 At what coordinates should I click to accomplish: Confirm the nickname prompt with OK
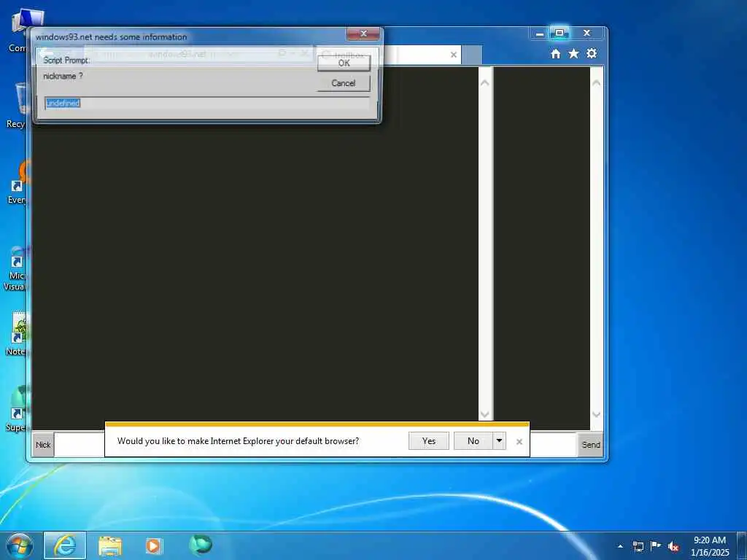[x=344, y=63]
